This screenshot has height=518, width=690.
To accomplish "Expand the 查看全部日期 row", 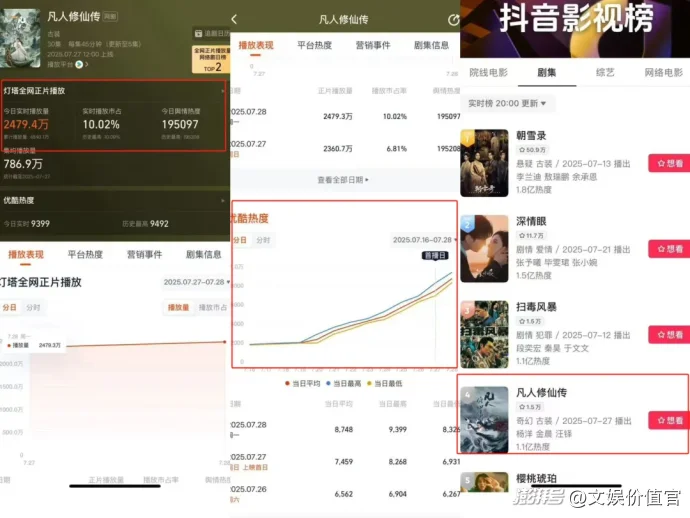I will (x=343, y=180).
